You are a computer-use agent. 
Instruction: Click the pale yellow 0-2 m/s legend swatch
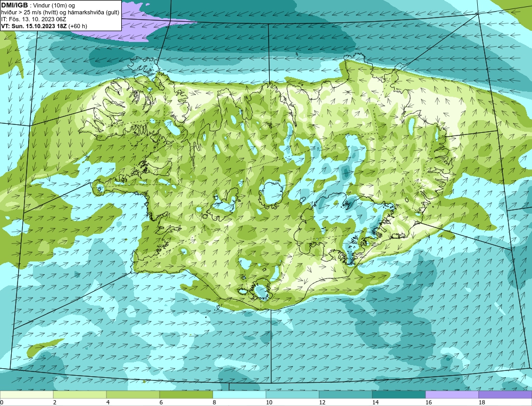click(27, 395)
